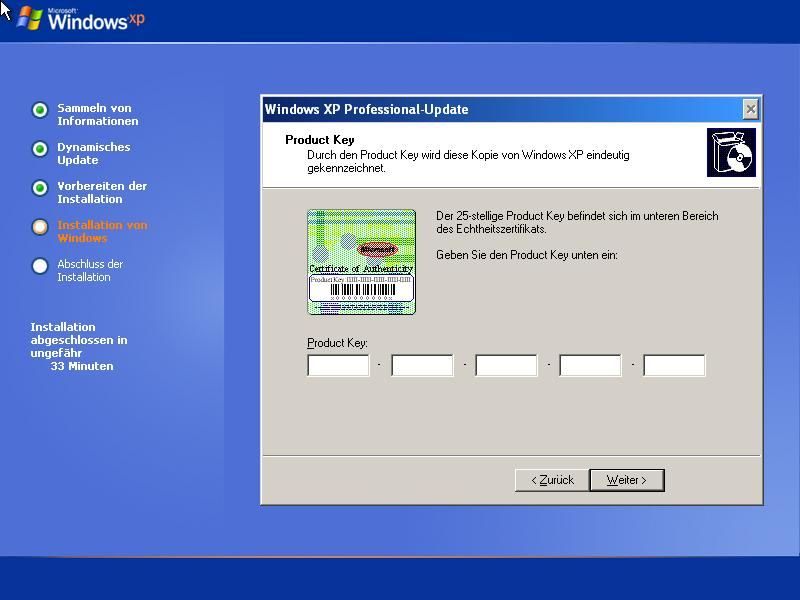The height and width of the screenshot is (600, 800).
Task: Focus the first Product Key field
Action: click(x=338, y=365)
